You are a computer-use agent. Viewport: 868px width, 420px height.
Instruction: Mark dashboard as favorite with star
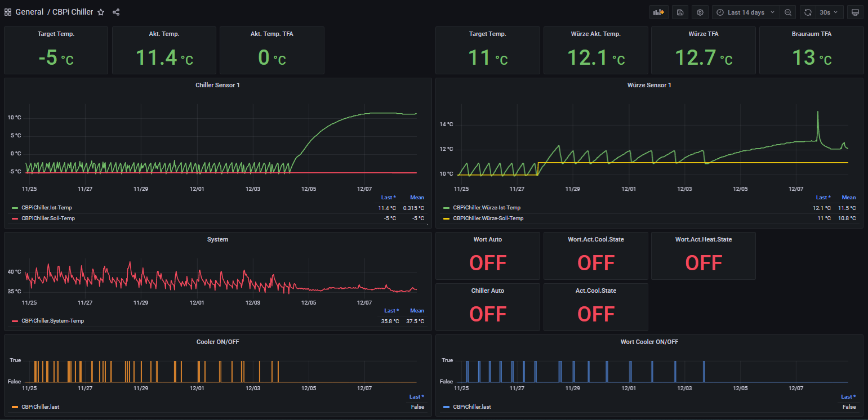pyautogui.click(x=101, y=12)
